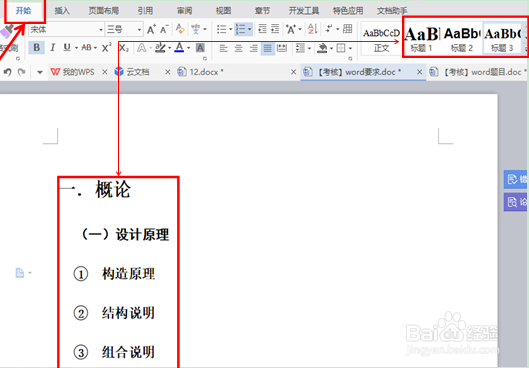Screen dimensions: 529x368
Task: Click the phonetic guide (pinyin) icon
Action: (x=195, y=30)
